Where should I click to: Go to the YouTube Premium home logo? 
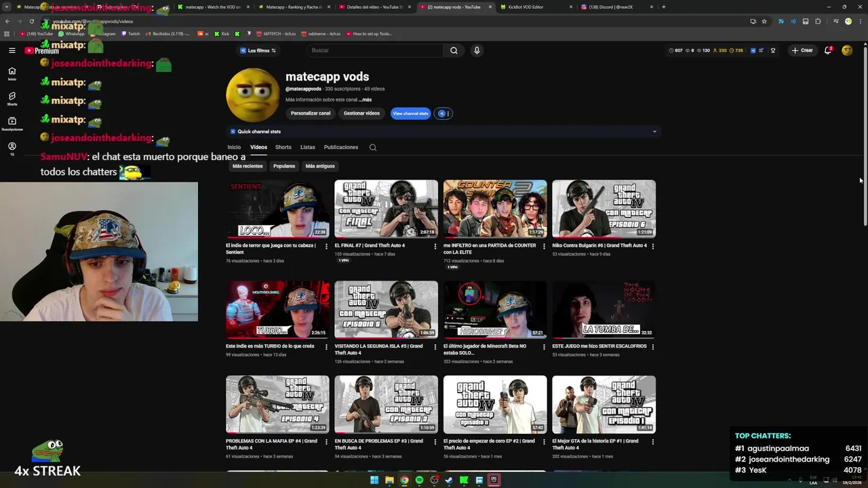tap(42, 50)
